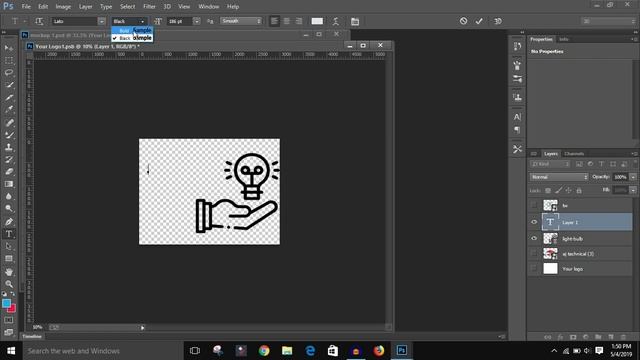Select the Zoom tool in toolbox
The image size is (640, 360).
tap(9, 284)
